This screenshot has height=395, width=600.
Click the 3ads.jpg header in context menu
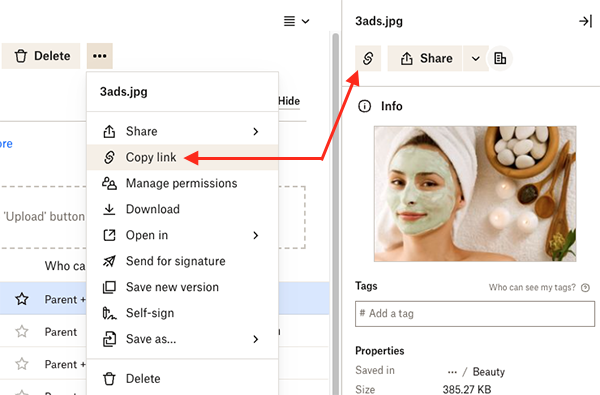coord(124,92)
